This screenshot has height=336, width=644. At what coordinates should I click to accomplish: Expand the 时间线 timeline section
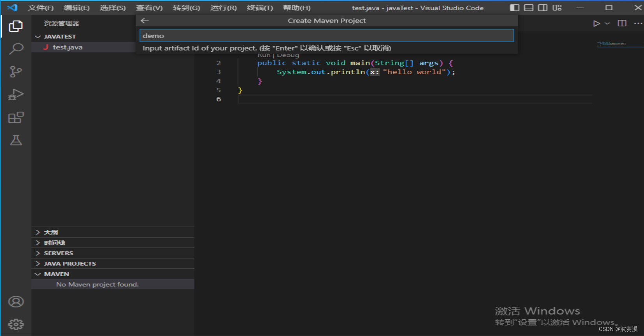click(113, 243)
